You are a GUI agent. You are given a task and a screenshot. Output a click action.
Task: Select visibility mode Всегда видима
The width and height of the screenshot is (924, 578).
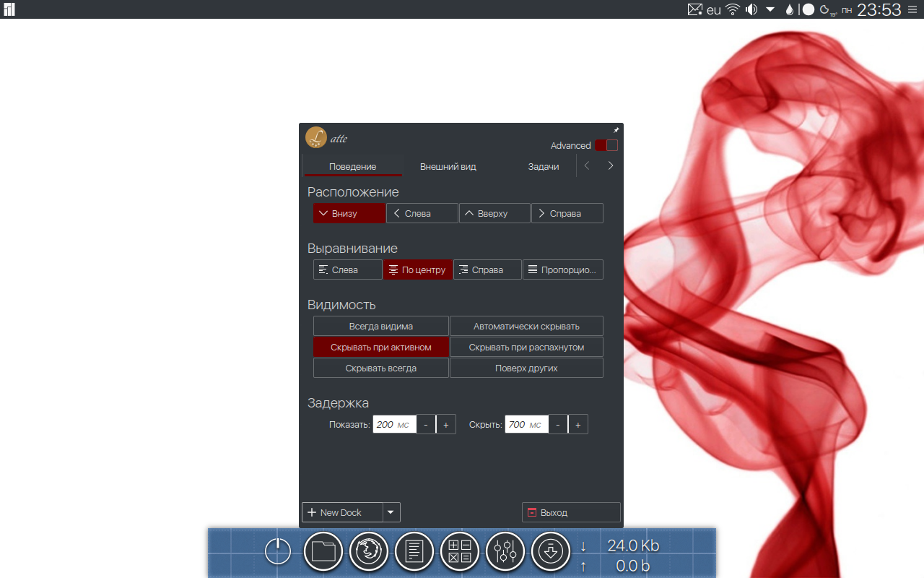pos(381,326)
